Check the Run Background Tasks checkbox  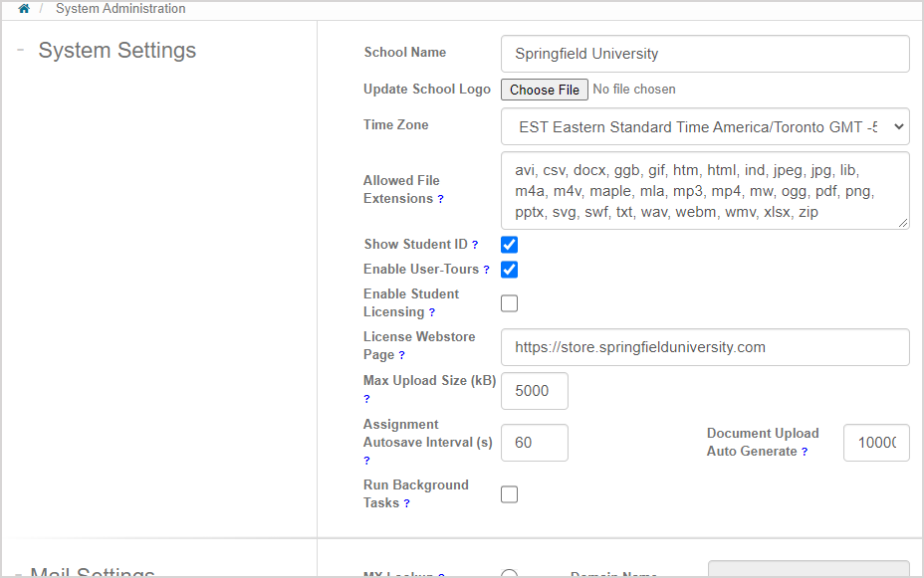tap(509, 494)
